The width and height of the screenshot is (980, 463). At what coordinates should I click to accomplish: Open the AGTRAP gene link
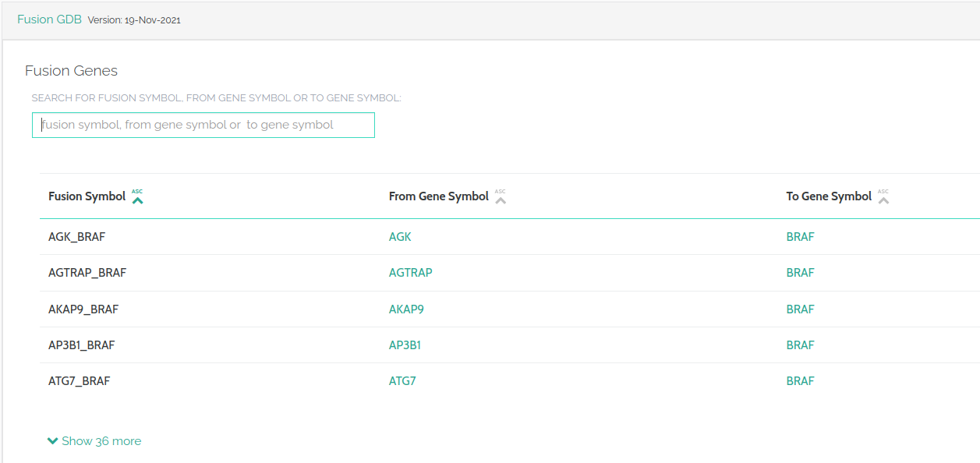(x=410, y=273)
